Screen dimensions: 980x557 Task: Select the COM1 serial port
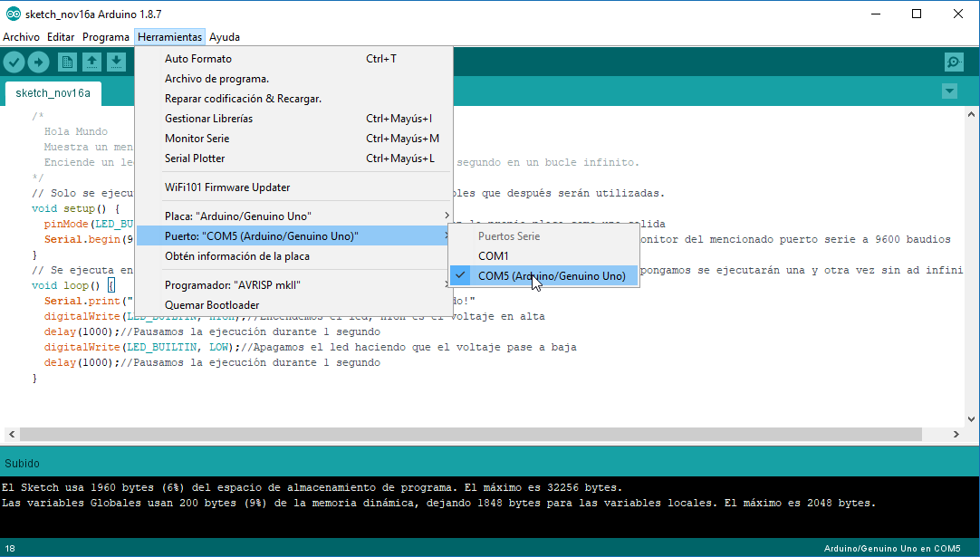[543, 256]
